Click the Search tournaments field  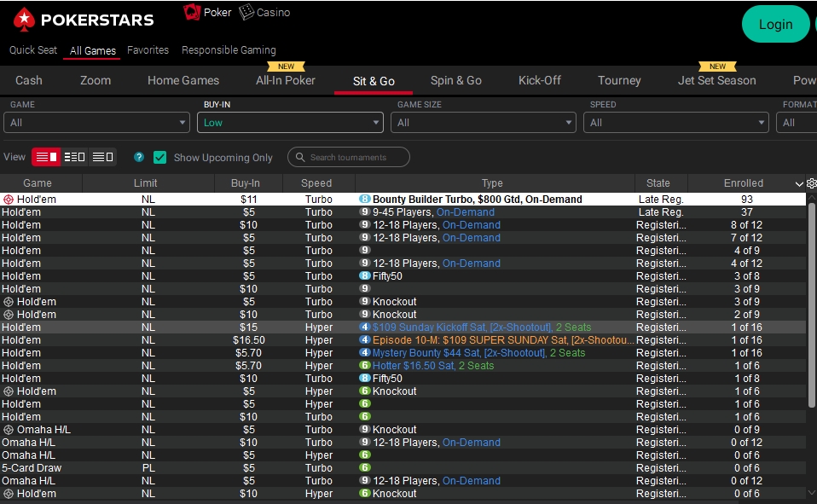point(349,157)
